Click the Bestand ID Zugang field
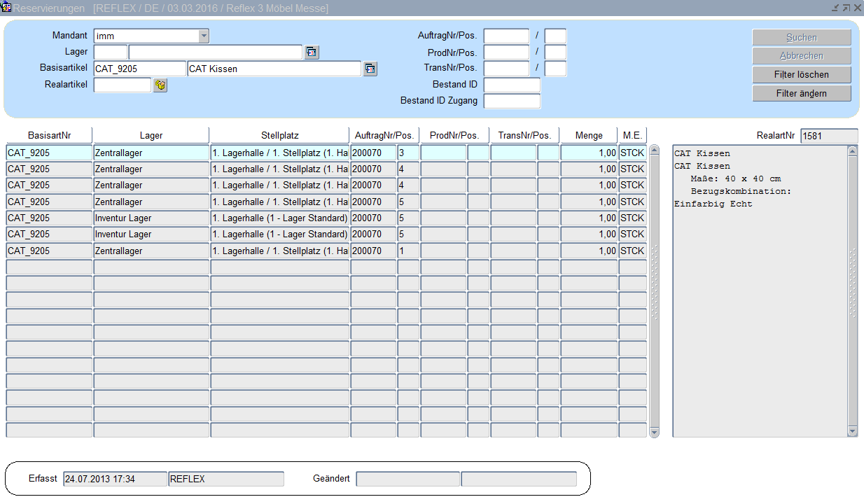The height and width of the screenshot is (504, 864). 512,101
